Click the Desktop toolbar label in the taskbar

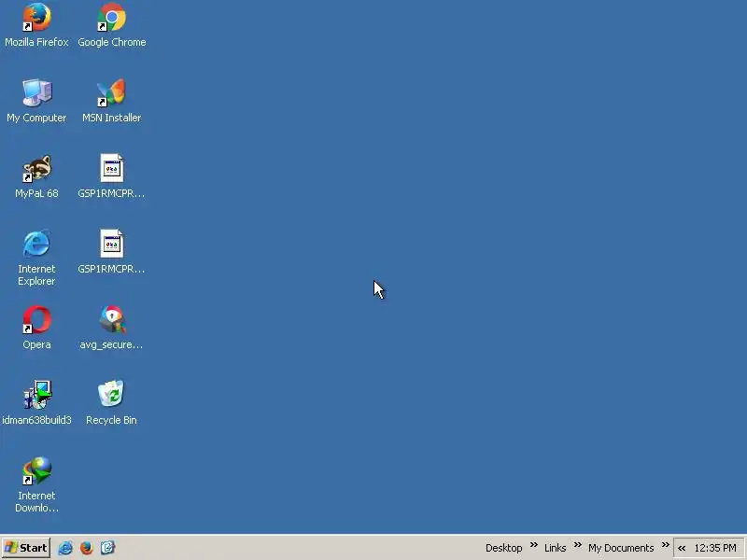[503, 548]
